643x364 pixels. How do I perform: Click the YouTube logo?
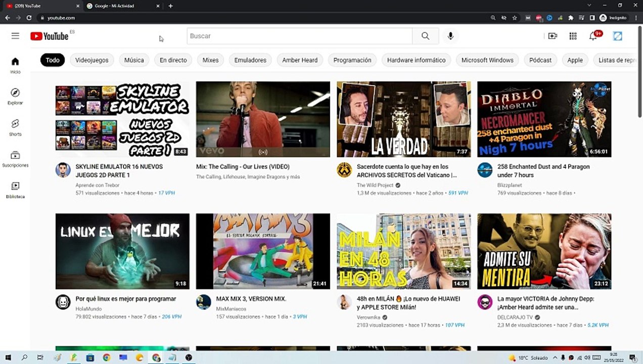click(49, 36)
